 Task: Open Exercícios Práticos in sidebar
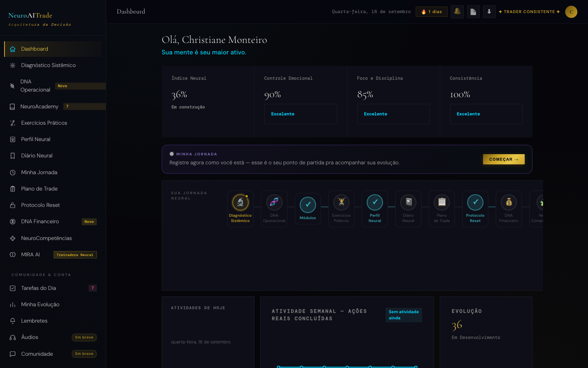(53, 123)
